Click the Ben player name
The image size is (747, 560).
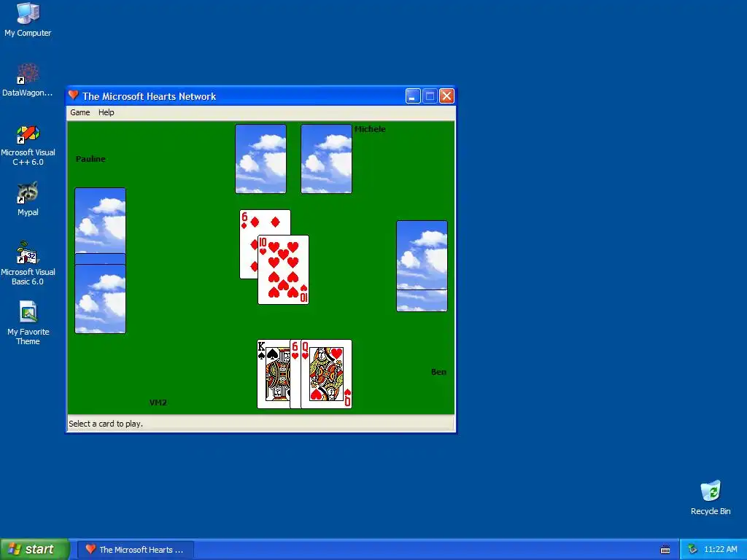438,372
